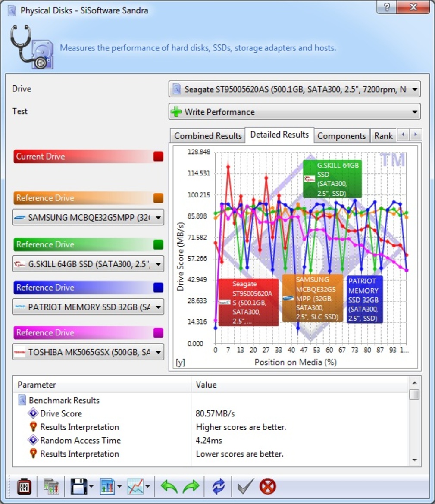Click the floppy disk save icon
This screenshot has width=435, height=504.
click(79, 486)
